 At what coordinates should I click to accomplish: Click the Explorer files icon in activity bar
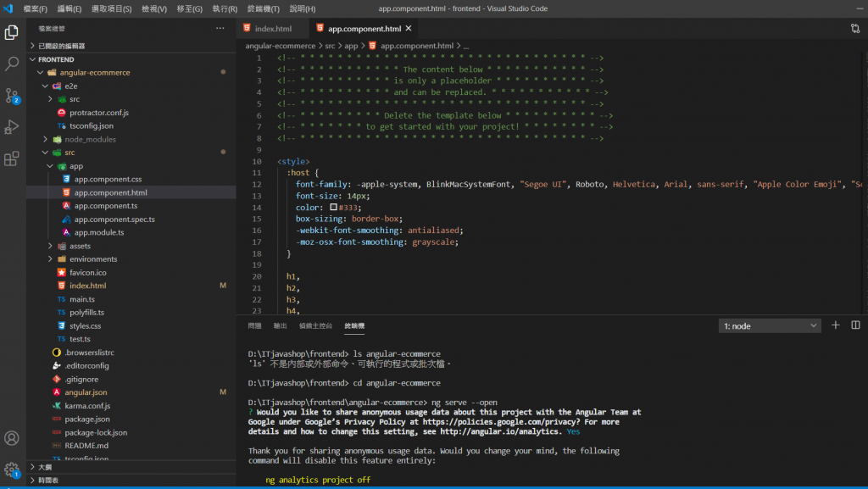[12, 32]
